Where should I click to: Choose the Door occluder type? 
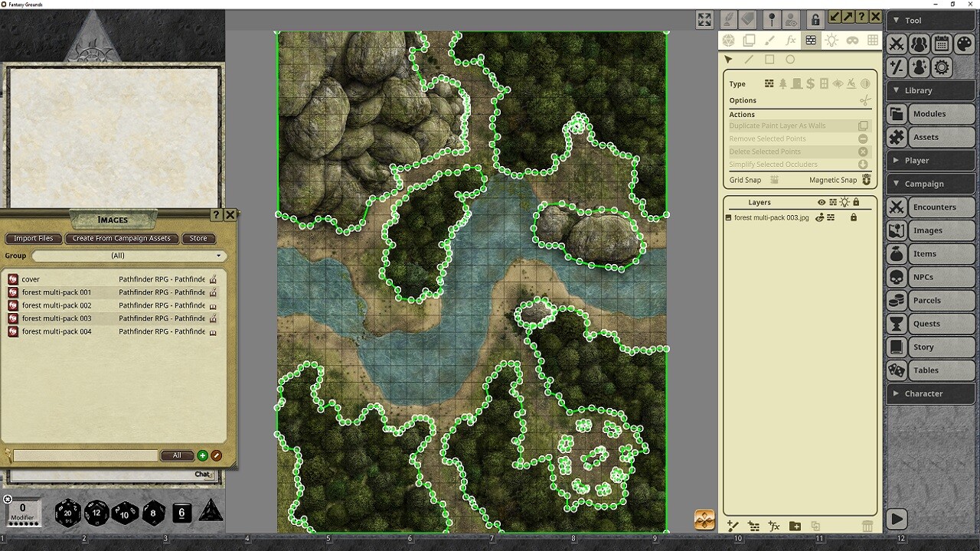(x=796, y=83)
